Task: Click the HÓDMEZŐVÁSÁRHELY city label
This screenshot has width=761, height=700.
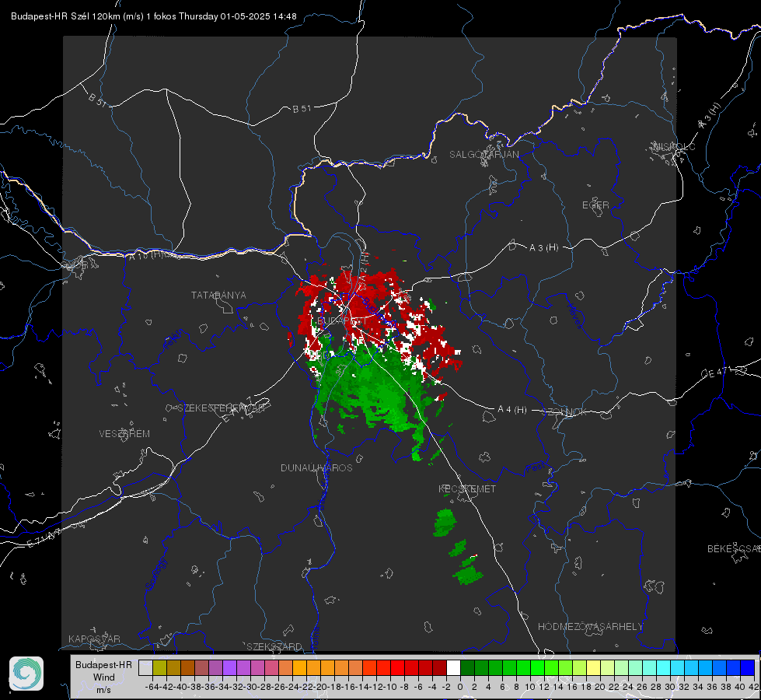Action: [x=590, y=627]
